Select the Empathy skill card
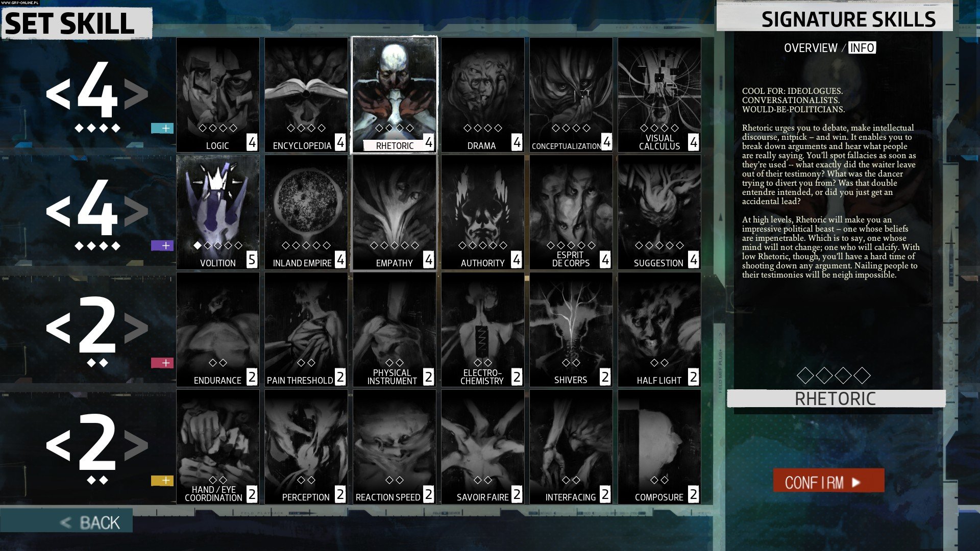 (395, 212)
